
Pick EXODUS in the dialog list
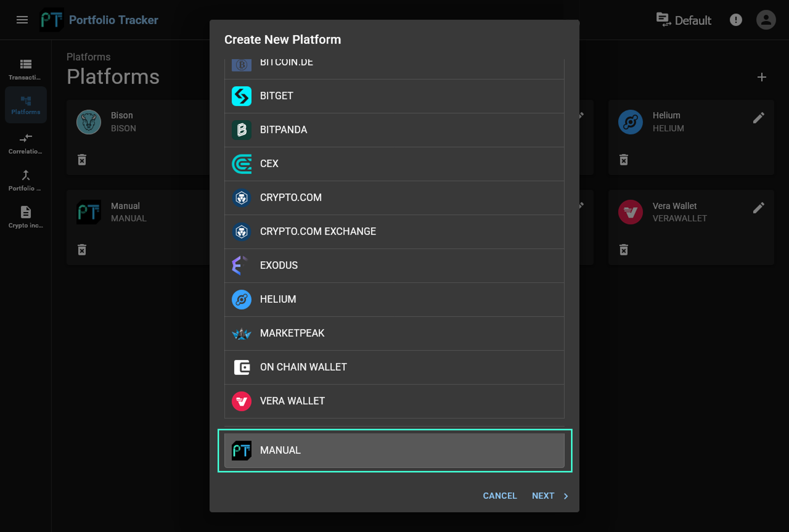pos(394,266)
